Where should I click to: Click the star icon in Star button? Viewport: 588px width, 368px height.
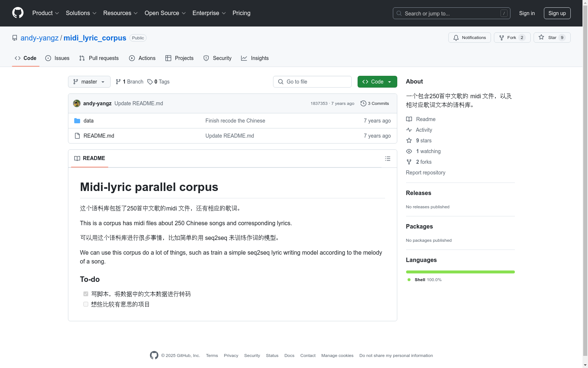[541, 37]
